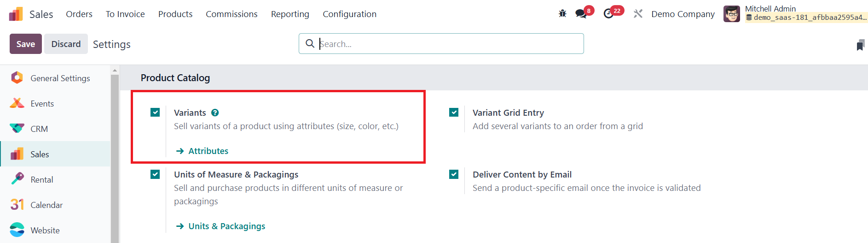Click Mitchell Admin avatar picture
The image size is (868, 243).
[732, 14]
